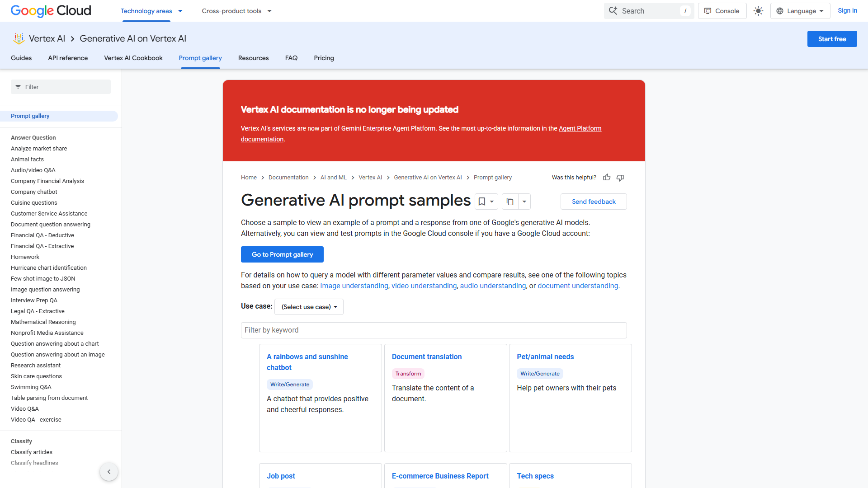Open the Resources tab
868x488 pixels.
[x=253, y=58]
